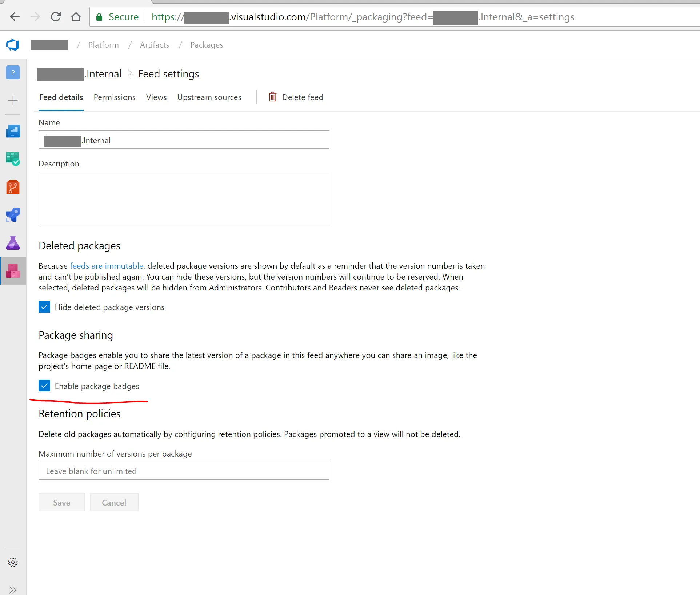Screen dimensions: 700x595
Task: Click the Delete feed trash icon
Action: point(272,97)
